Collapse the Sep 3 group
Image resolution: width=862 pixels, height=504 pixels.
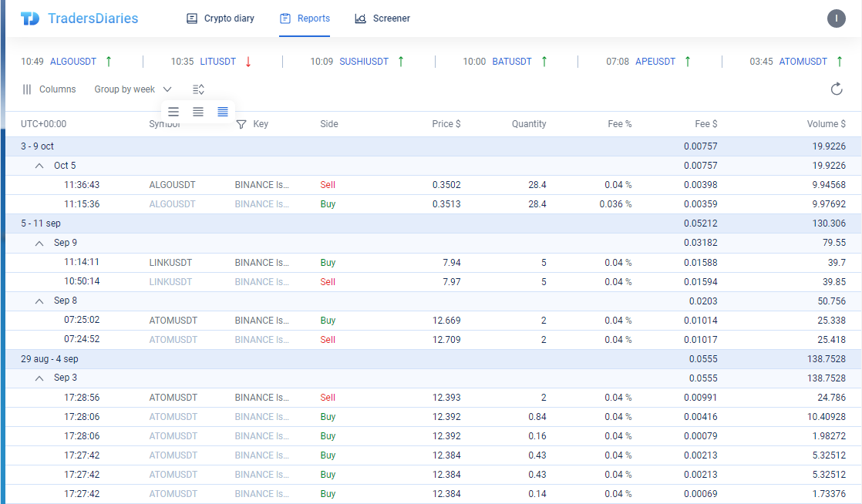pos(39,377)
